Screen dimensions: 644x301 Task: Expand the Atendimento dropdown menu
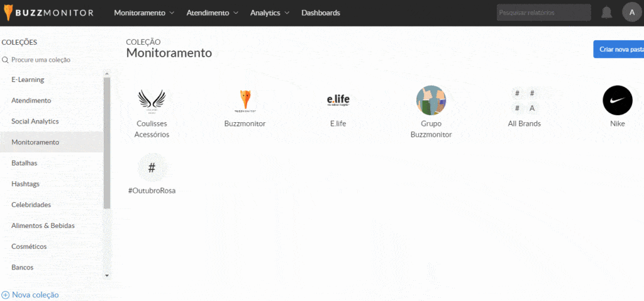(212, 13)
